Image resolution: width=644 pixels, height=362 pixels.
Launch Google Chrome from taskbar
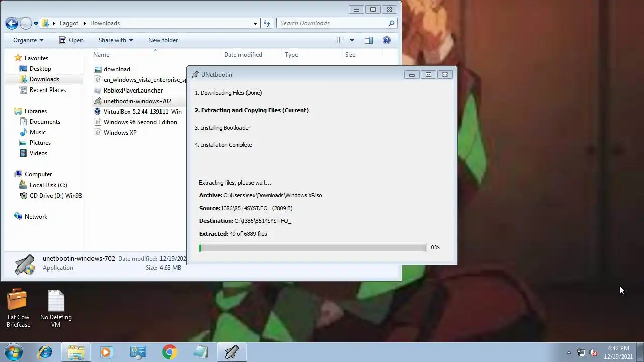pyautogui.click(x=169, y=352)
